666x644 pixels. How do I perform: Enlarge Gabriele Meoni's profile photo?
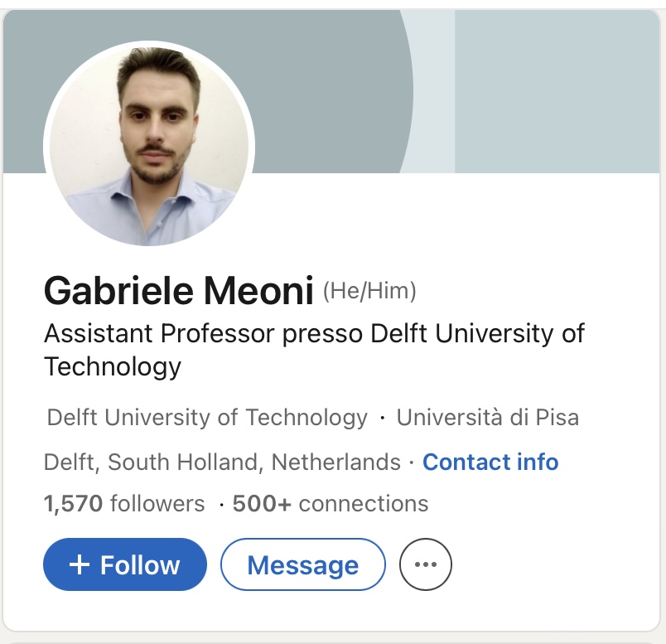tap(149, 143)
